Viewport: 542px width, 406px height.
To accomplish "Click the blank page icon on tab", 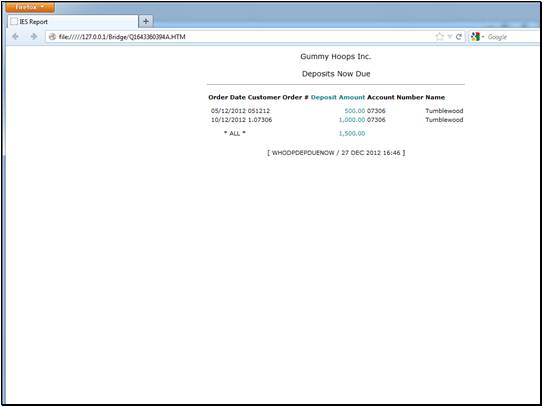I will pos(13,21).
